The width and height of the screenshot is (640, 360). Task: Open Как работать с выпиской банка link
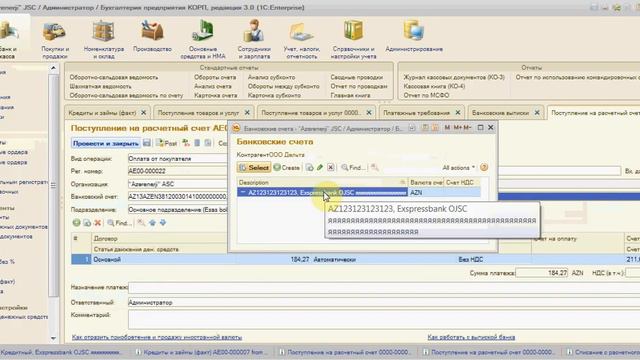[x=471, y=337]
